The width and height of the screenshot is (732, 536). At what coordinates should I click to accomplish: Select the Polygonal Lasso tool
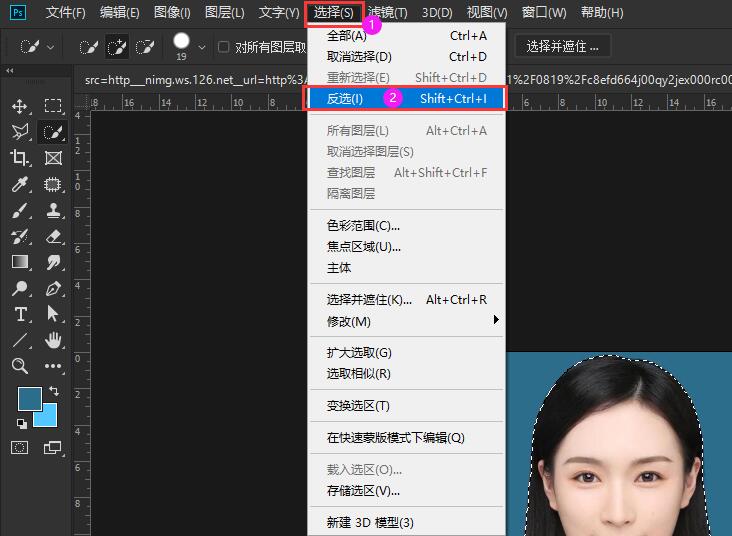click(20, 132)
